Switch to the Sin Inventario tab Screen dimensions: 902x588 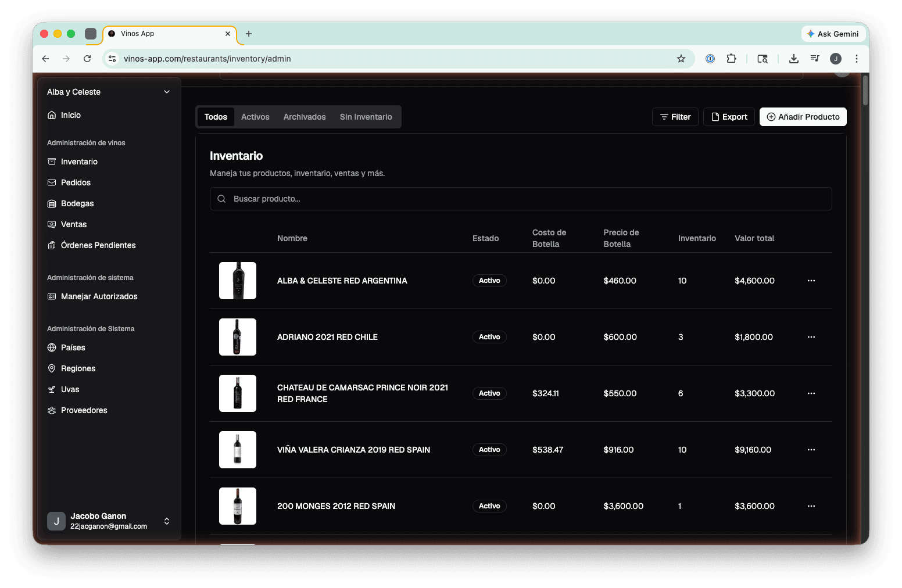pyautogui.click(x=366, y=117)
